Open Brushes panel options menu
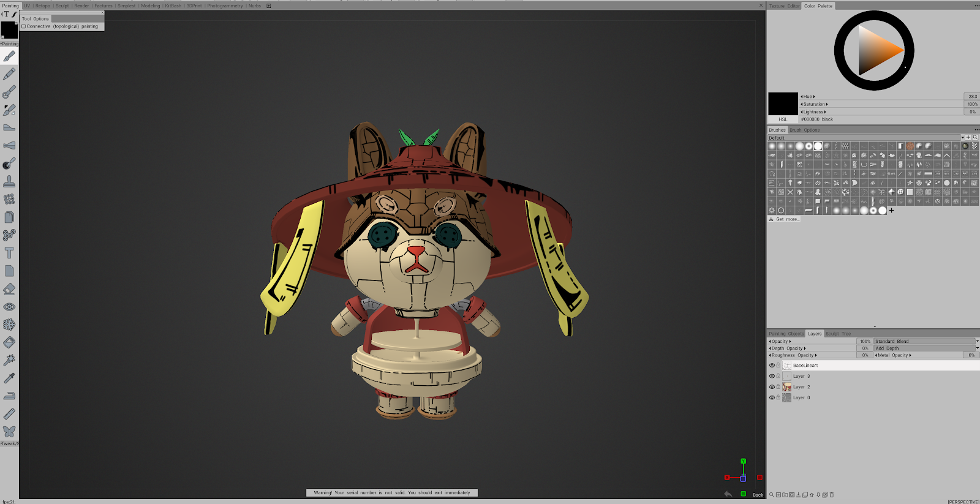This screenshot has width=980, height=504. (977, 130)
